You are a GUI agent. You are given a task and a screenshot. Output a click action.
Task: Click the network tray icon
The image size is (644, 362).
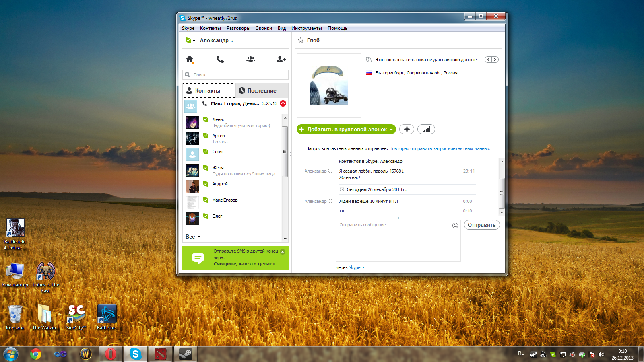[563, 354]
